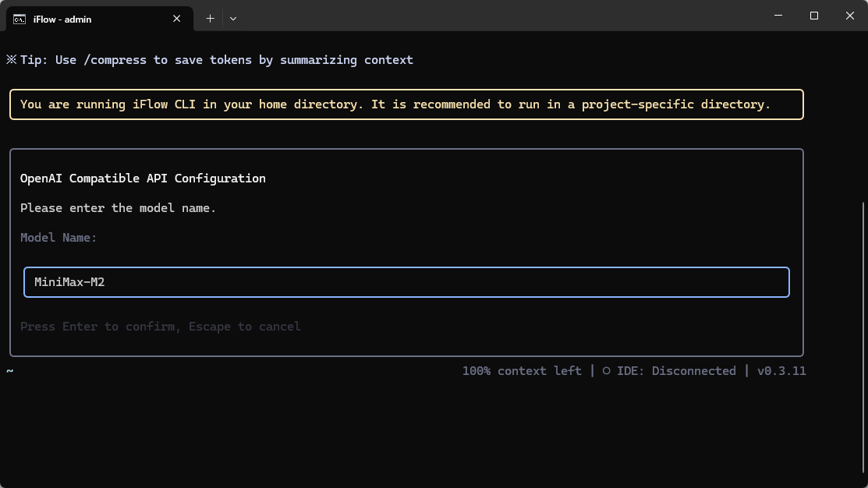Image resolution: width=868 pixels, height=488 pixels.
Task: Minimize the terminal window
Action: (778, 16)
